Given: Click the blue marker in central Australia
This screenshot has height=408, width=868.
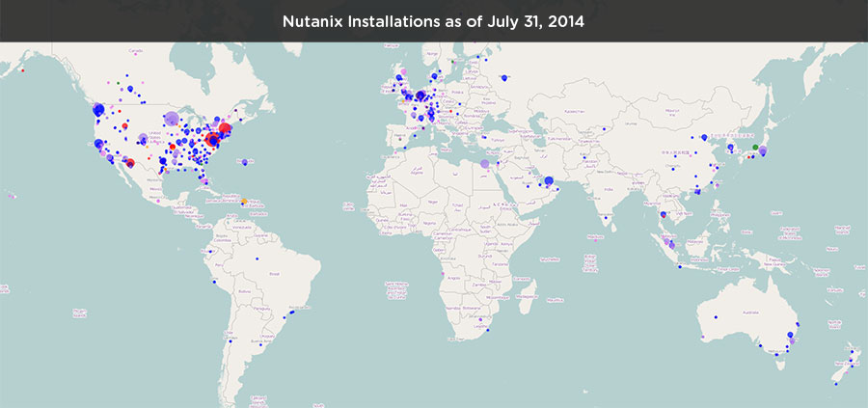Looking at the screenshot, I should coord(716,317).
